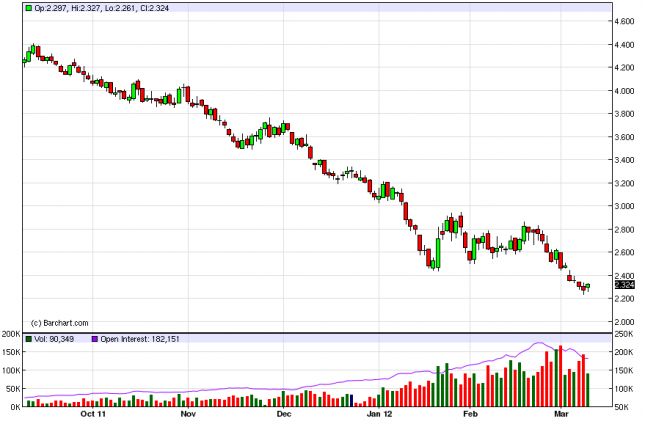Click the 250K label on right open-interest axis
Screen dimensions: 645x424
[625, 334]
